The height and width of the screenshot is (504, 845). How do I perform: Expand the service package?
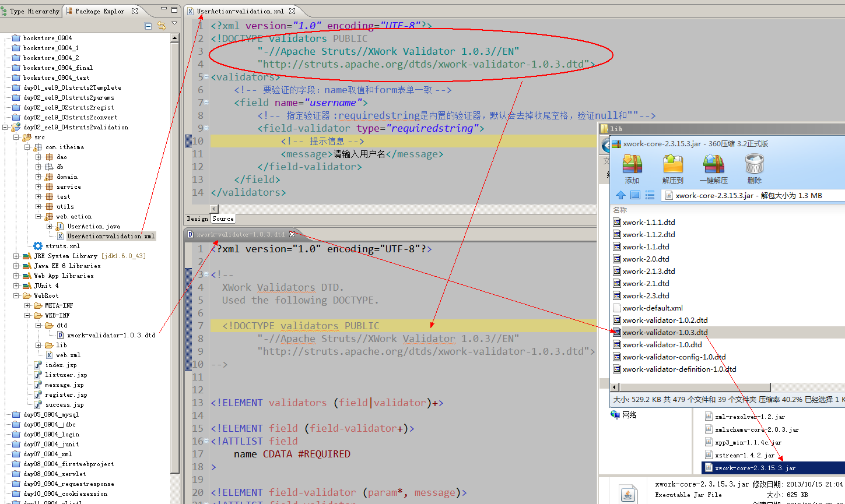pos(38,187)
